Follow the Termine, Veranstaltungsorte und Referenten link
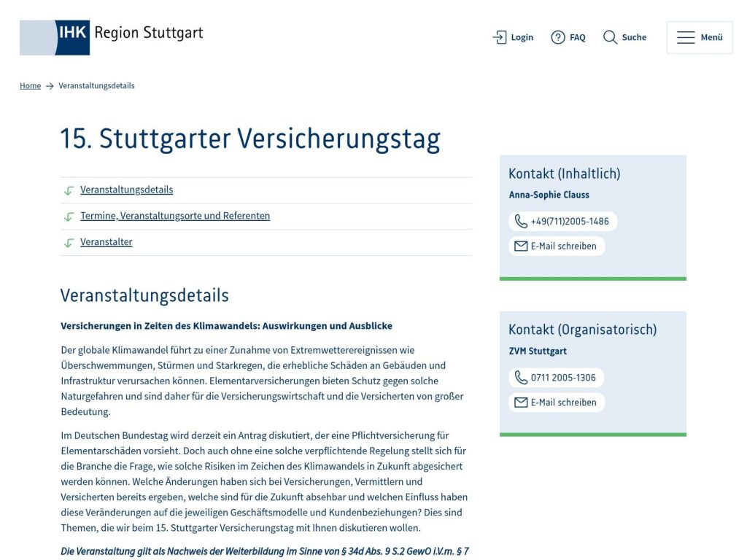747x560 pixels. [175, 216]
